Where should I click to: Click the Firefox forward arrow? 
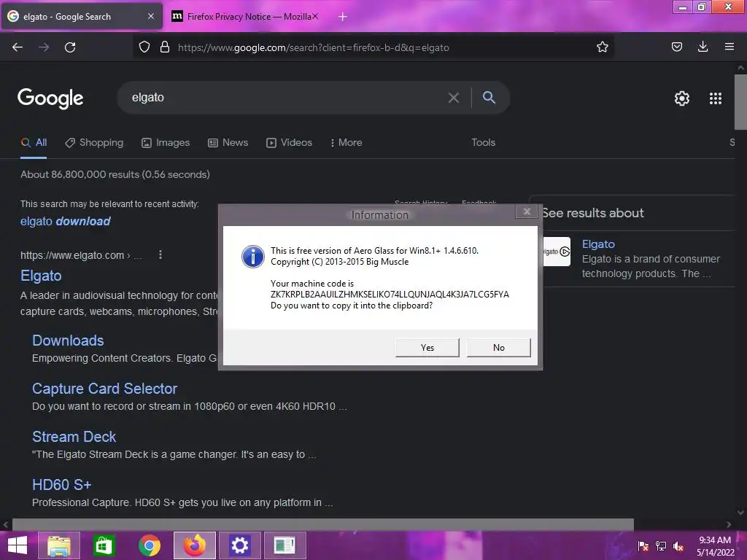(44, 47)
